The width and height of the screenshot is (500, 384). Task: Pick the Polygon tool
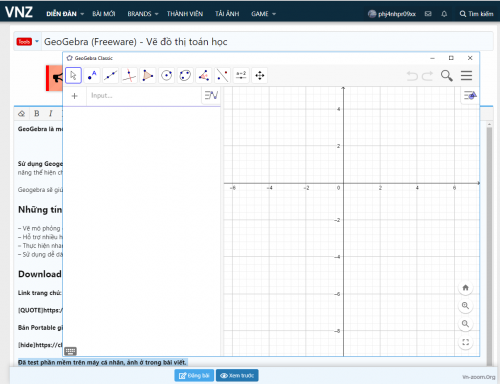coord(148,75)
